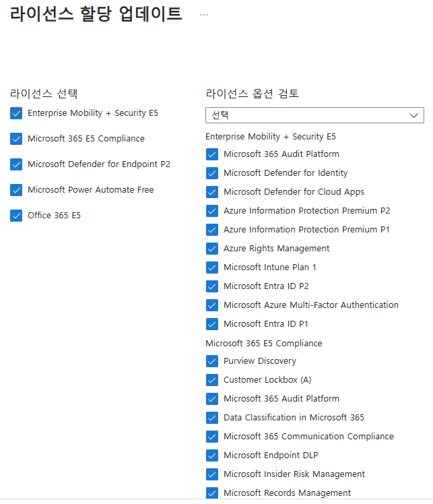Disable Azure Information Protection Premium P2
The image size is (433, 504).
[212, 211]
